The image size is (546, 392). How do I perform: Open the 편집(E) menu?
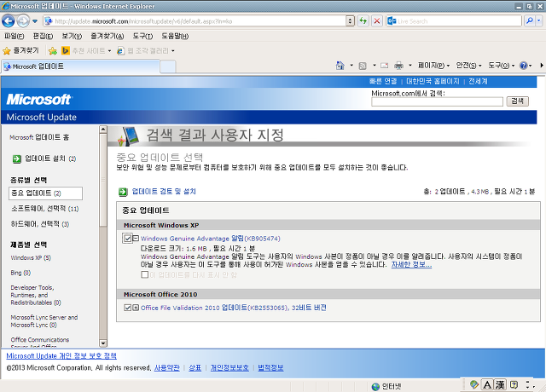[x=43, y=36]
